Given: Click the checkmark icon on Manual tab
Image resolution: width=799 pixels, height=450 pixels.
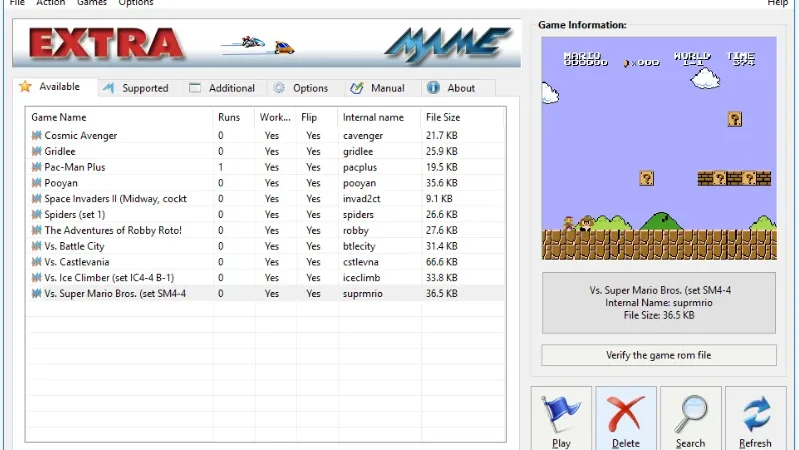Looking at the screenshot, I should pos(357,88).
